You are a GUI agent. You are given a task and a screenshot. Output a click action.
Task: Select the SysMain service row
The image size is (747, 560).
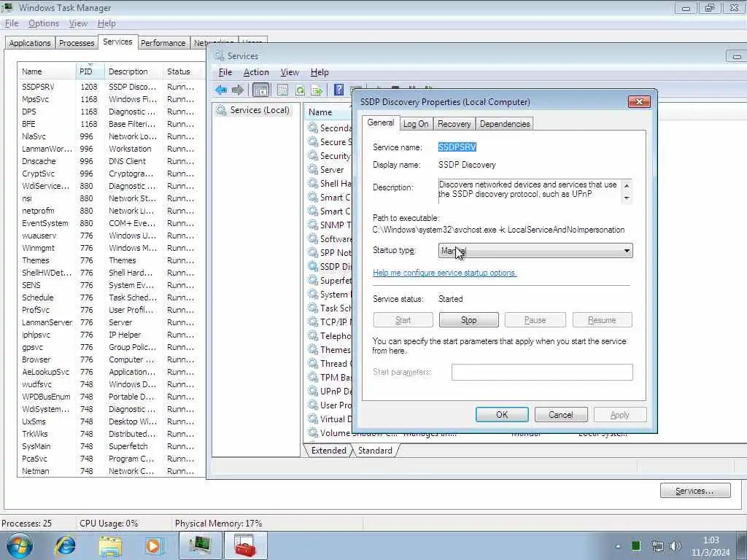(111, 446)
